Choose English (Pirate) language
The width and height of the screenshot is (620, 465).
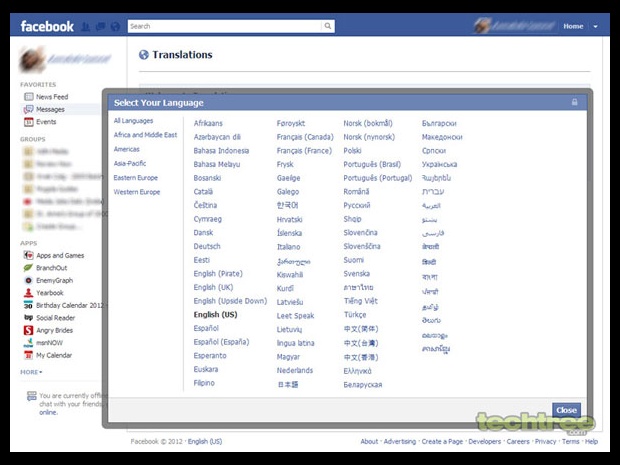coord(218,274)
